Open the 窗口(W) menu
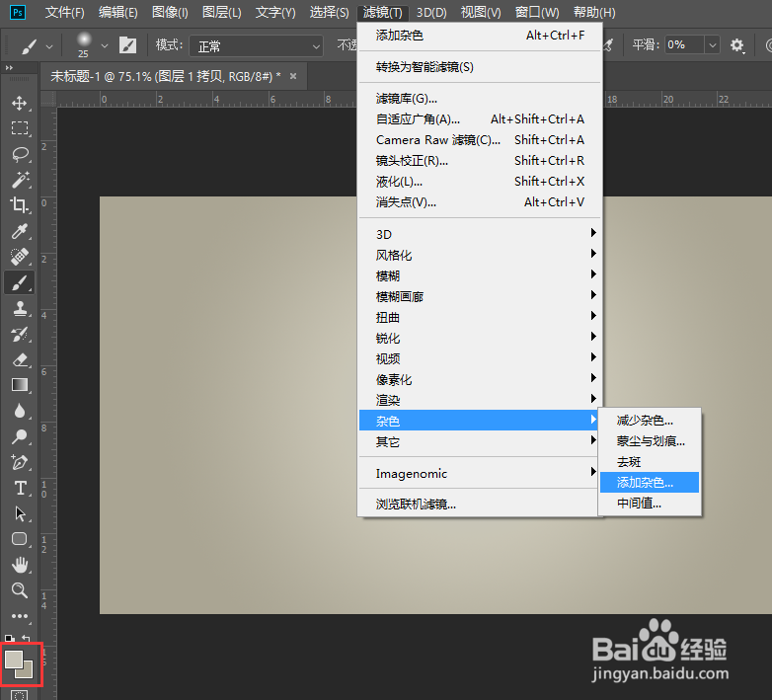This screenshot has width=772, height=700. (x=537, y=12)
